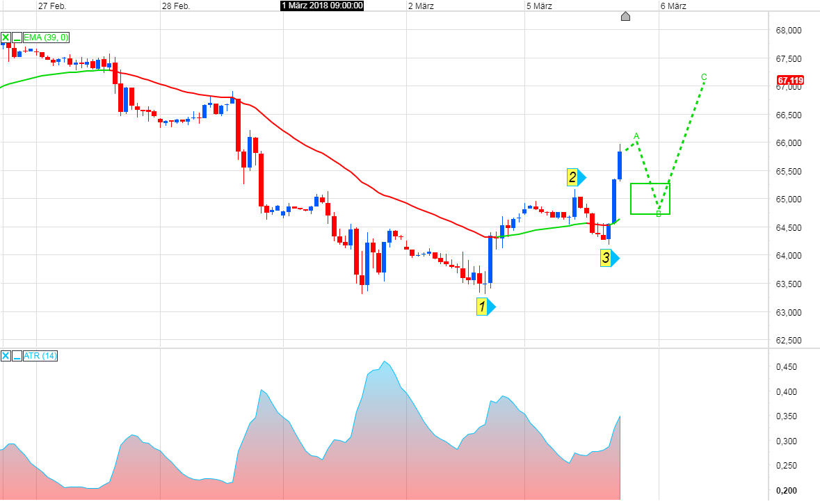The width and height of the screenshot is (820, 504).
Task: Select the yellow arrow marker labeled 2
Action: pos(572,178)
